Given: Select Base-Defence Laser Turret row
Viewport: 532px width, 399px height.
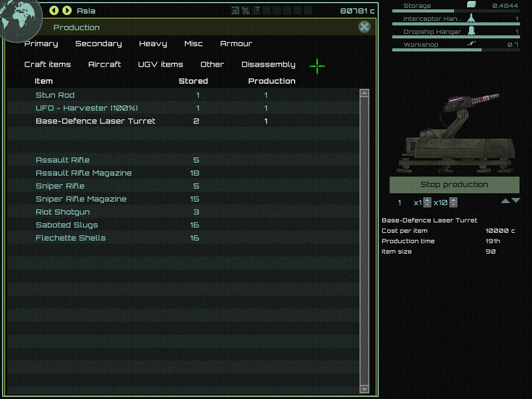Looking at the screenshot, I should [183, 121].
